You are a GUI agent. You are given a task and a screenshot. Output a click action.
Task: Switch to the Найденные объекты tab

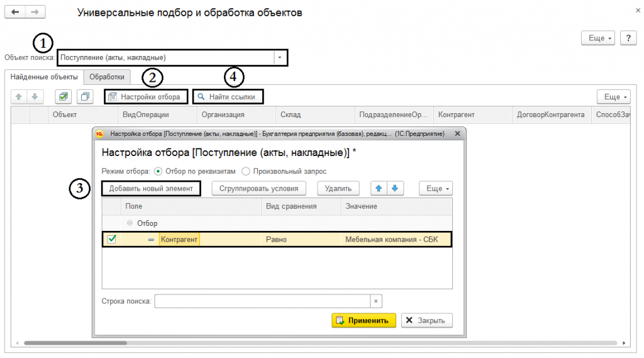click(44, 77)
